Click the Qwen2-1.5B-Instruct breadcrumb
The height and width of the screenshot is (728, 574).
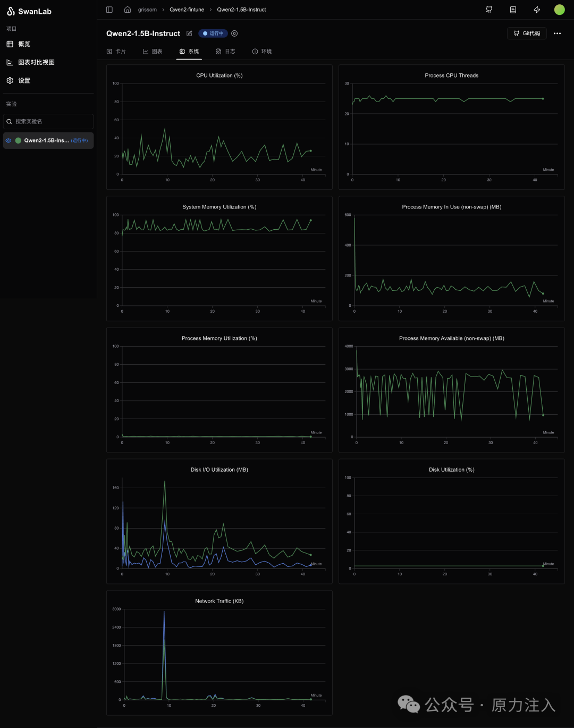241,10
